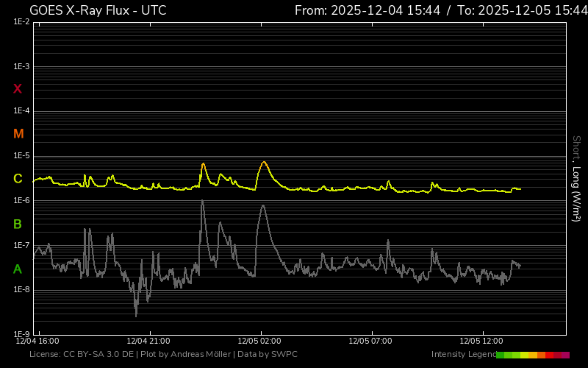The height and width of the screenshot is (368, 588).
Task: Click the Short, Long (W/m²) axis title
Action: (x=576, y=178)
